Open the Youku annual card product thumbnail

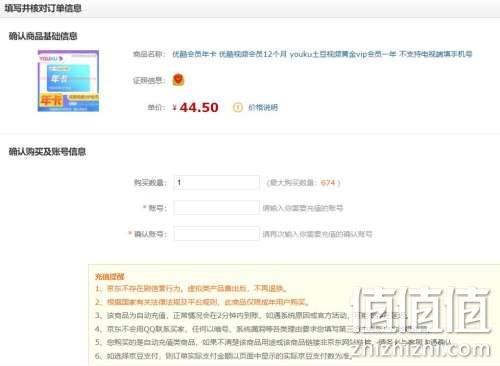[68, 81]
